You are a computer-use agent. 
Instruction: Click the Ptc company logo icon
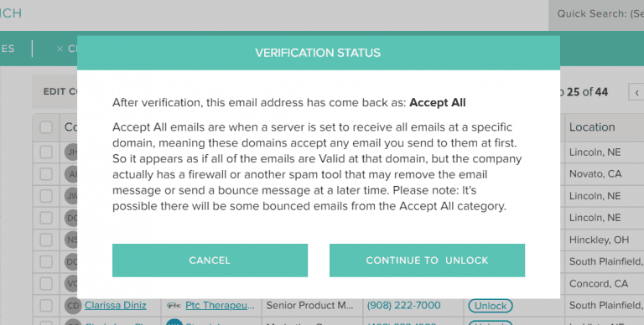tap(174, 305)
